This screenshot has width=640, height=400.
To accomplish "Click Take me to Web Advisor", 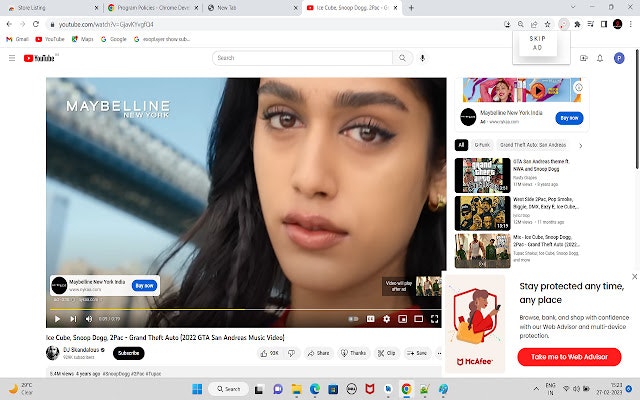I will click(569, 357).
